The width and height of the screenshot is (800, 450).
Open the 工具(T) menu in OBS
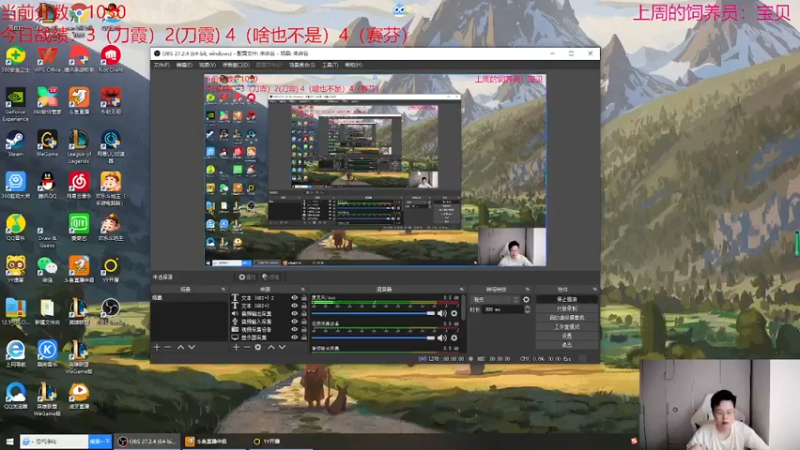[330, 65]
